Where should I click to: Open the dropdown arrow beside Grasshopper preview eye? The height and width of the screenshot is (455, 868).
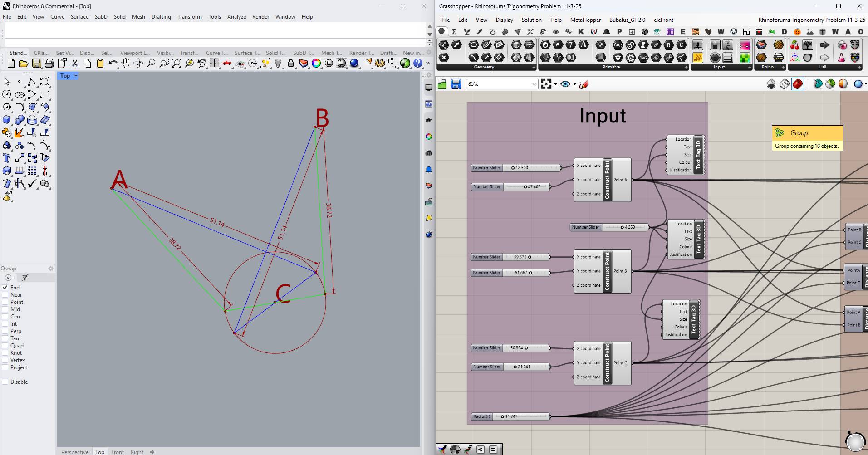[574, 84]
